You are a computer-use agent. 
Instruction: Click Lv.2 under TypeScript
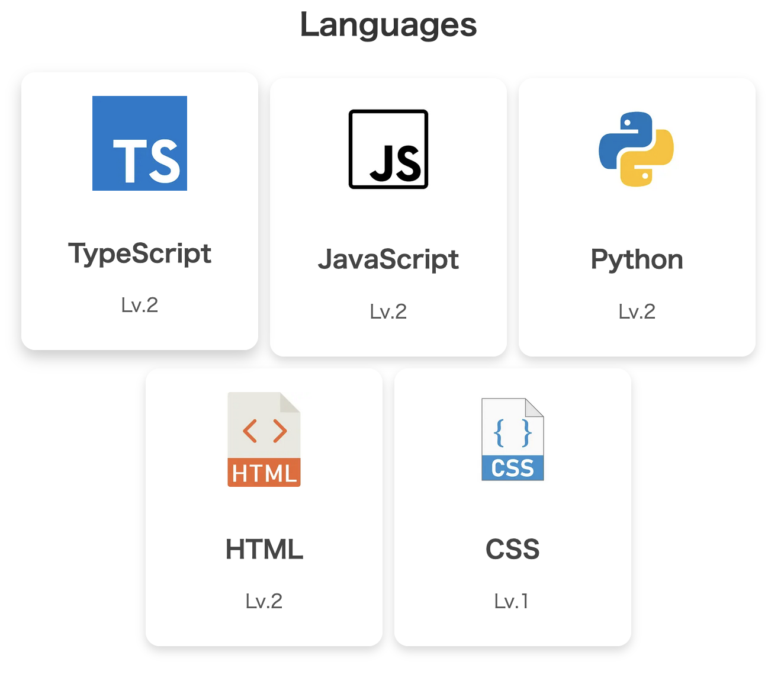pyautogui.click(x=140, y=305)
